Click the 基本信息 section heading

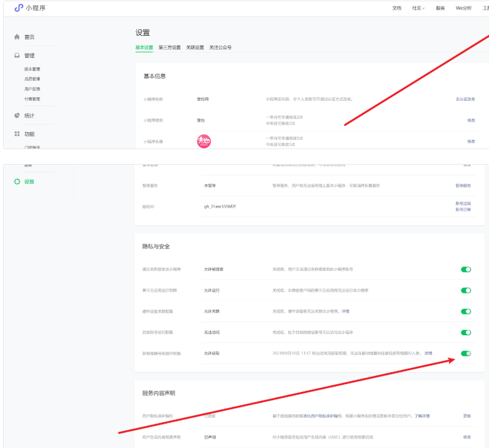pyautogui.click(x=155, y=76)
